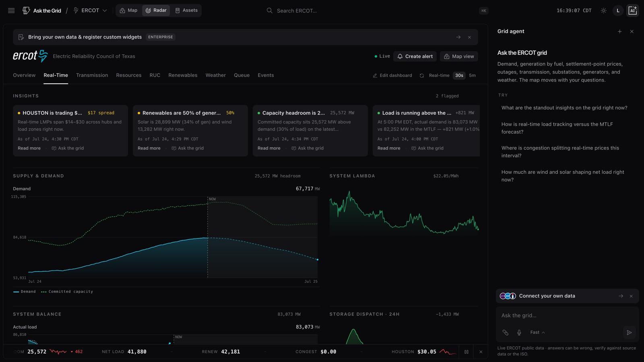644x362 pixels.
Task: Toggle the light/dark theme sun icon
Action: (603, 10)
